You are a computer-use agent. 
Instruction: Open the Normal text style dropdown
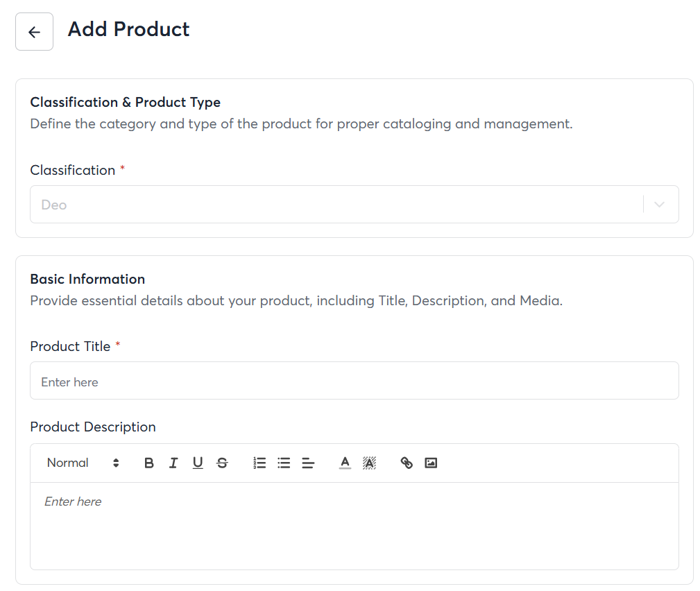[83, 463]
